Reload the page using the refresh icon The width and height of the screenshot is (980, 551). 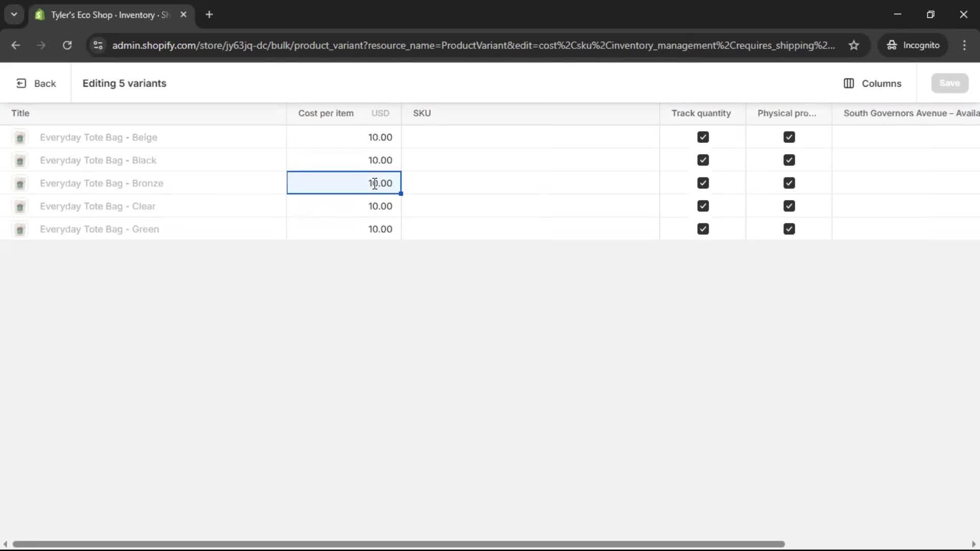(x=66, y=45)
